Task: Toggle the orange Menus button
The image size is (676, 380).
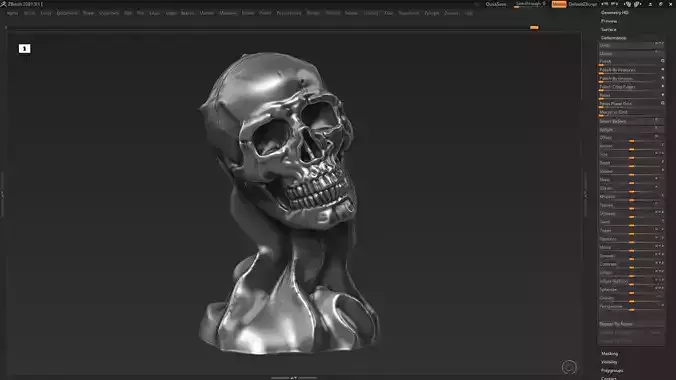Action: point(559,4)
